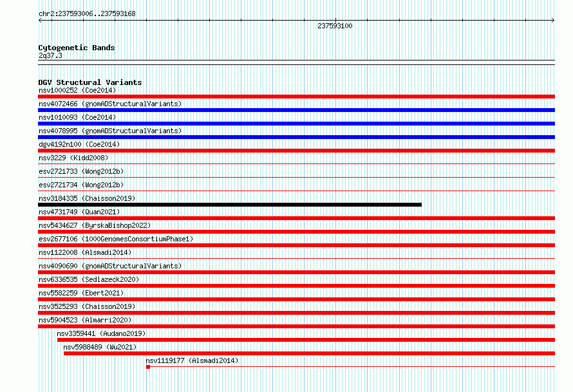Open variant nsv4072466 (gnomADStructuralVariants) label
The width and height of the screenshot is (573, 392).
click(110, 104)
